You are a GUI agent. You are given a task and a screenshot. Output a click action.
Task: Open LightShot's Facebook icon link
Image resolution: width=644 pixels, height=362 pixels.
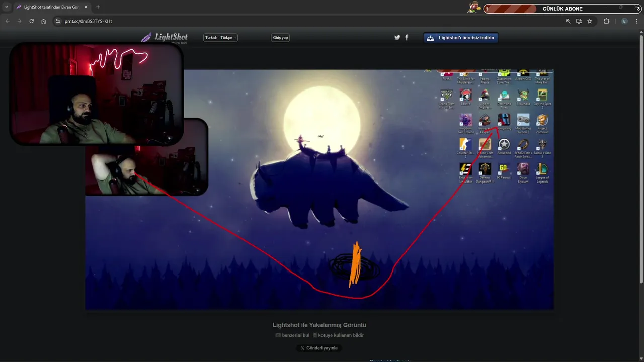coord(407,38)
